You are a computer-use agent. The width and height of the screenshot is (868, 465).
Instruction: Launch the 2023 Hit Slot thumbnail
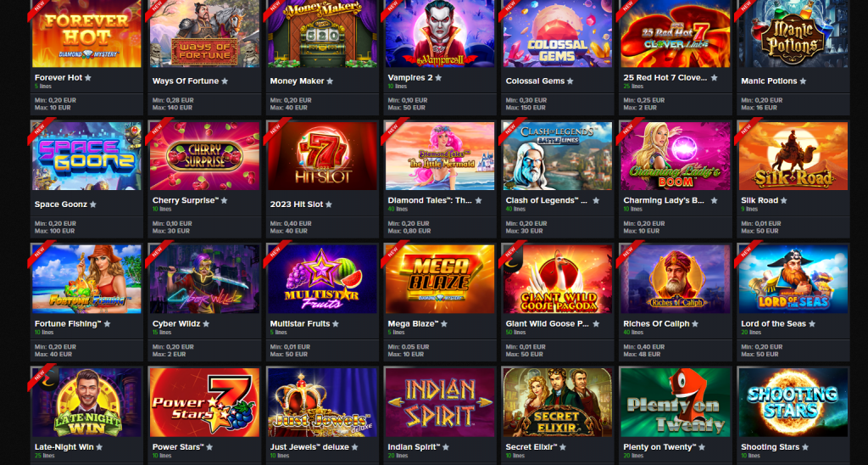322,156
